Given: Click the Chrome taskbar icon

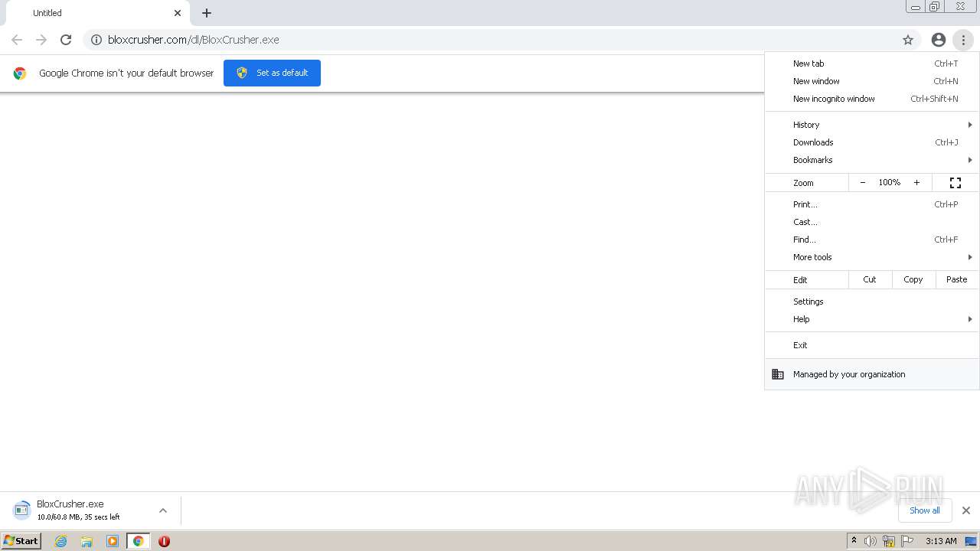Looking at the screenshot, I should click(x=139, y=541).
